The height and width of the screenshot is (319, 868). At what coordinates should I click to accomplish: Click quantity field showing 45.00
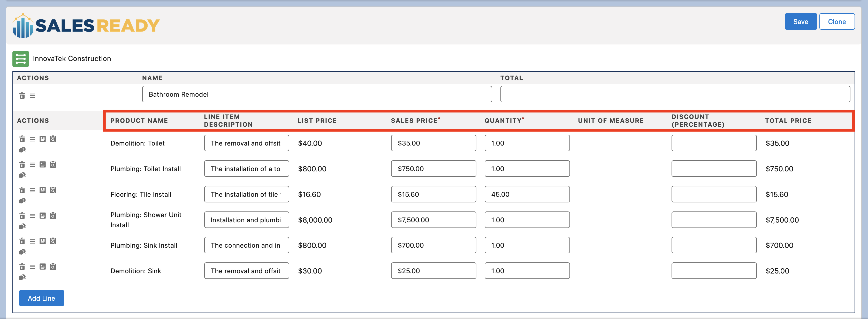pos(527,194)
